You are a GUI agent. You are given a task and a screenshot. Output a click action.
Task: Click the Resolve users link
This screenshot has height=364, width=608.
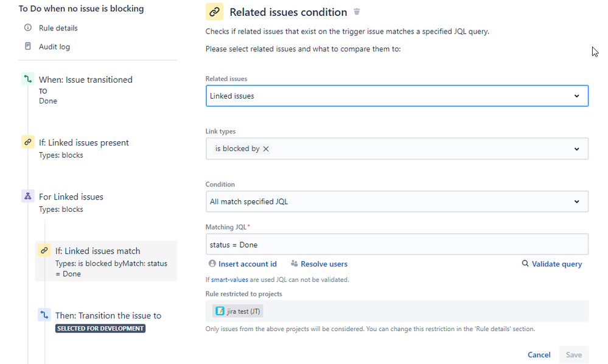tap(324, 264)
